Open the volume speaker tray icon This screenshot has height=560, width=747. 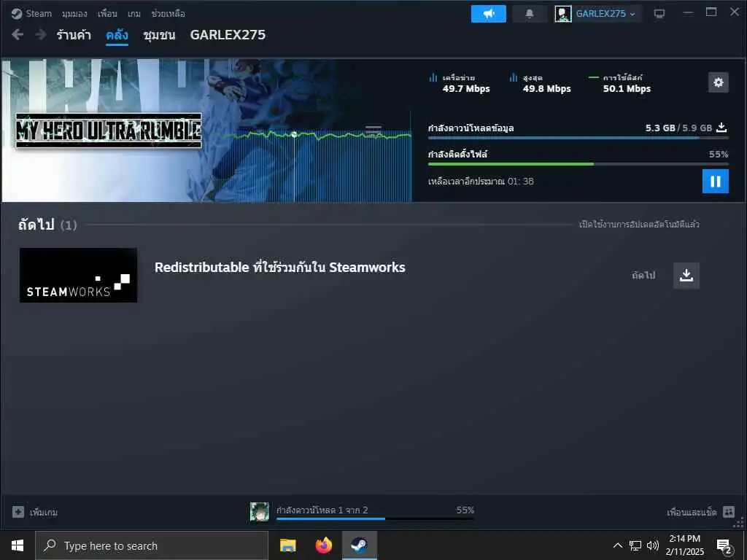[x=652, y=545]
